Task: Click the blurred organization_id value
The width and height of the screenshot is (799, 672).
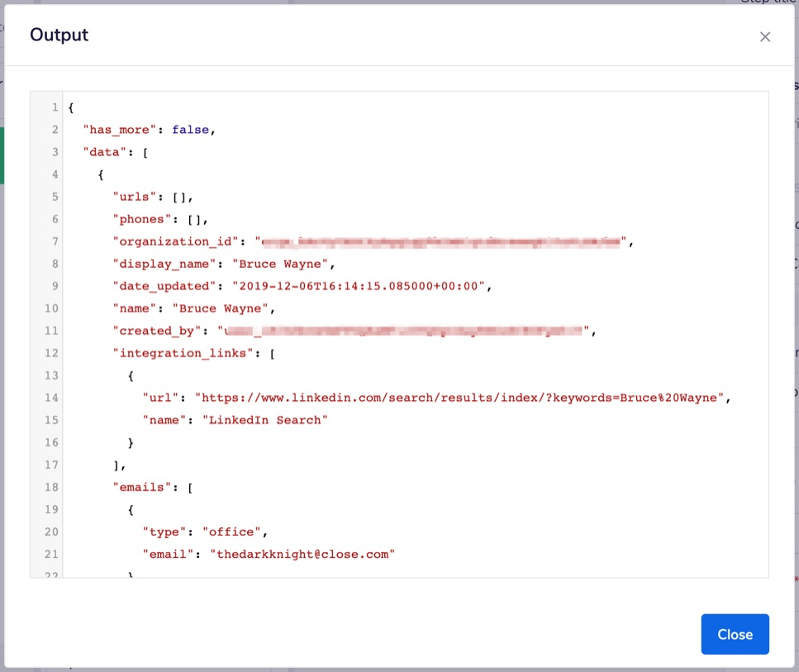Action: 442,241
